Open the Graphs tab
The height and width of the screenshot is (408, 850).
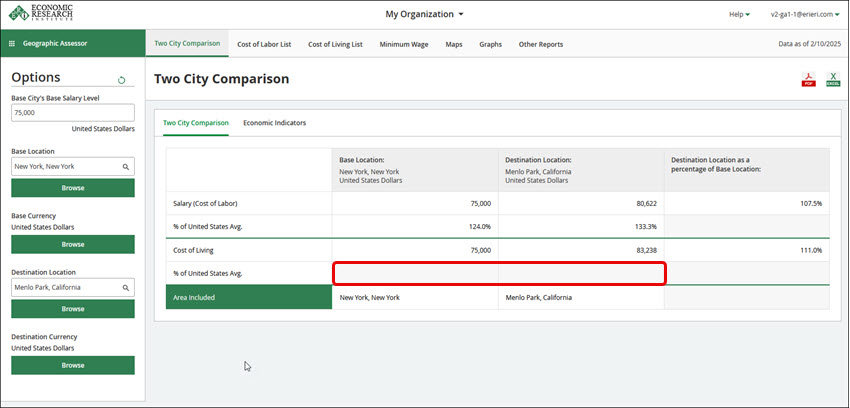pos(491,44)
